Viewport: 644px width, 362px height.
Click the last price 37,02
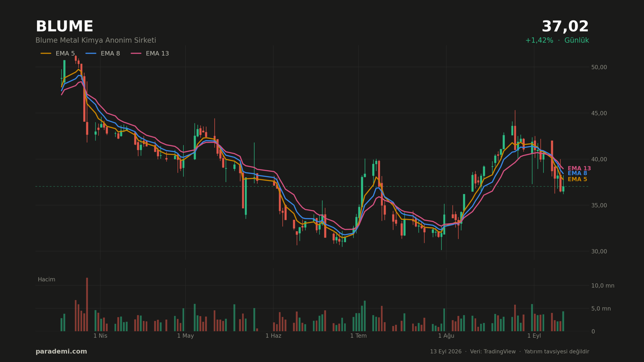tap(565, 27)
